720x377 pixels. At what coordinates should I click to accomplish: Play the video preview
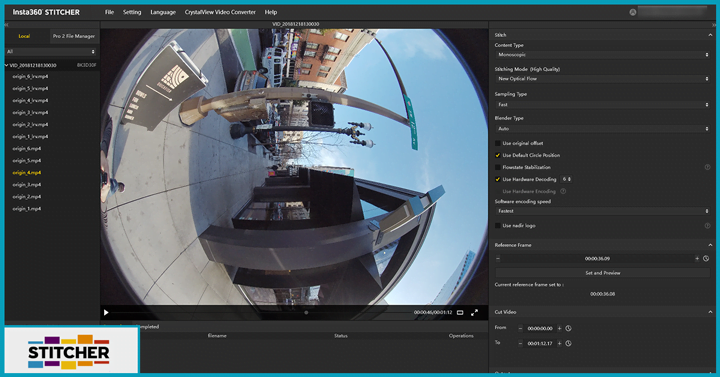pyautogui.click(x=106, y=313)
